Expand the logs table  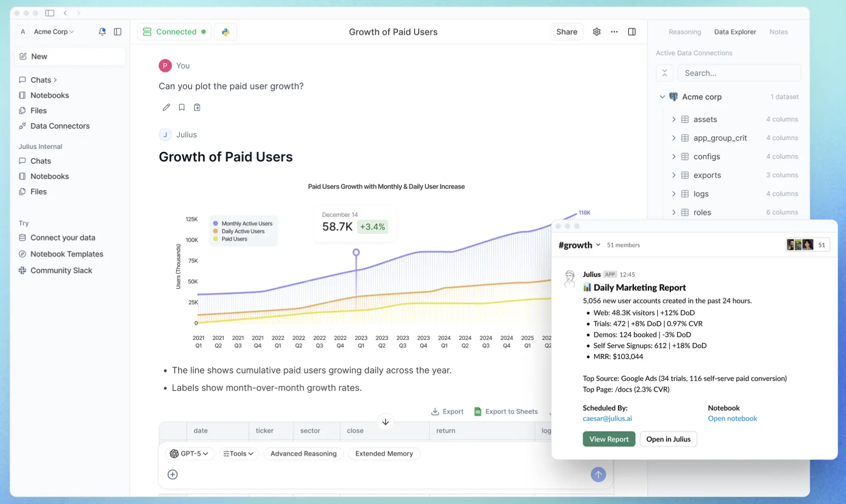pyautogui.click(x=674, y=194)
